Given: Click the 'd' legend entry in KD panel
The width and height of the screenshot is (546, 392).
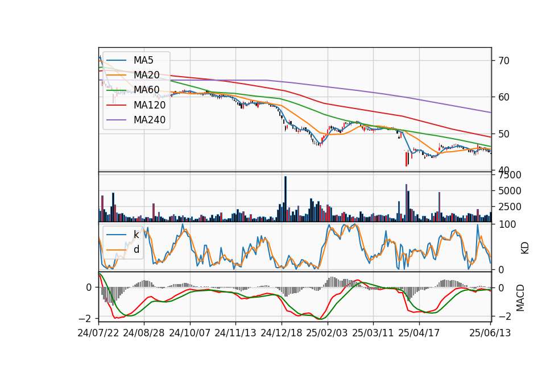Looking at the screenshot, I should pyautogui.click(x=136, y=249).
